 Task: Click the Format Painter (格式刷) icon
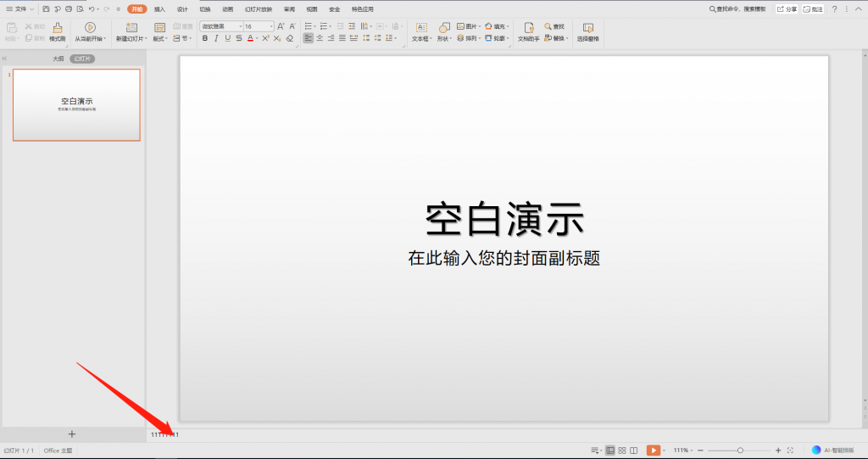point(57,28)
